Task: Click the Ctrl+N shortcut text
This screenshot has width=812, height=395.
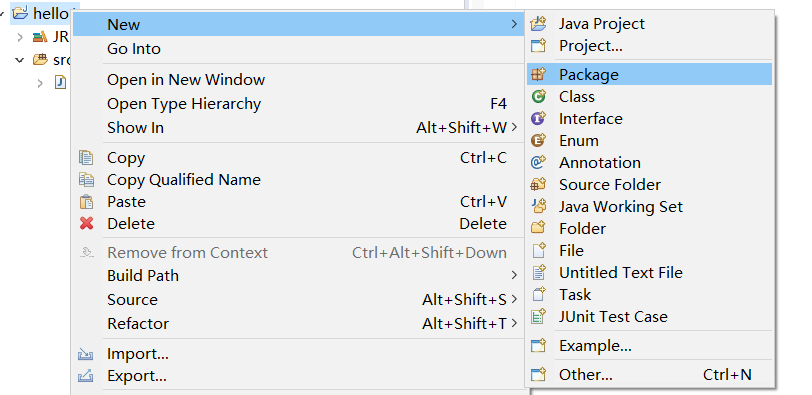Action: (x=727, y=374)
